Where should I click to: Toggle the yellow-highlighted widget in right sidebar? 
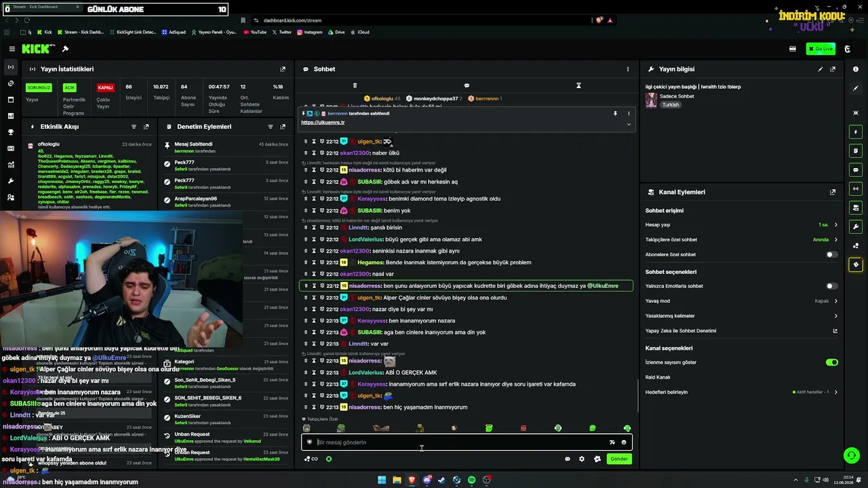[856, 264]
